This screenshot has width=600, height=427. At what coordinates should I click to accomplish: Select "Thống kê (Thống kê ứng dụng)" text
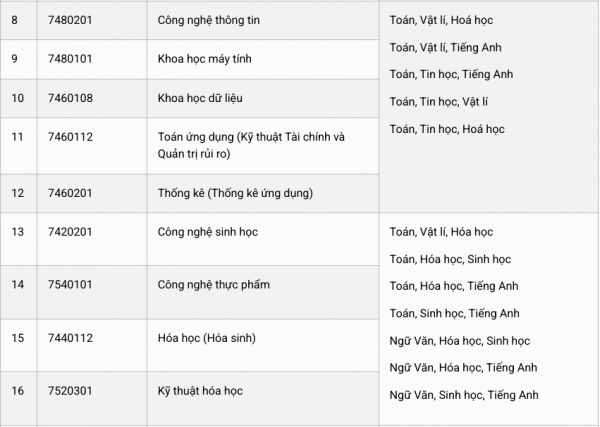tap(235, 192)
